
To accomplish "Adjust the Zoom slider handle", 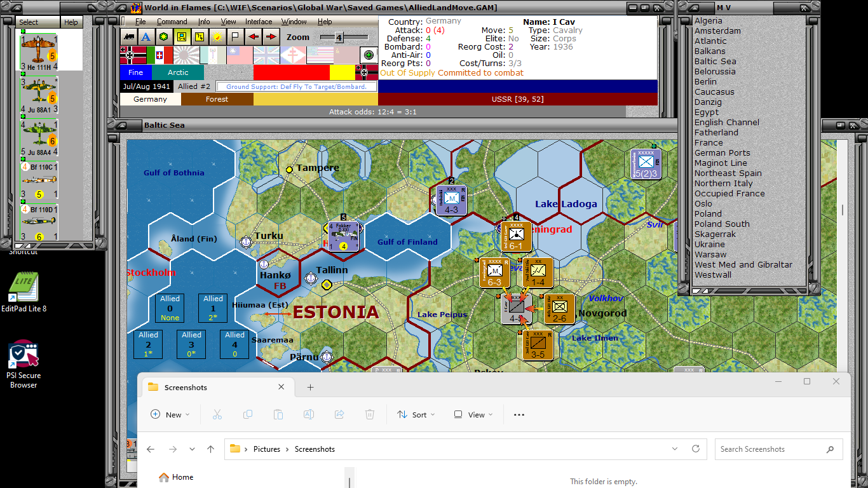I will pyautogui.click(x=339, y=37).
